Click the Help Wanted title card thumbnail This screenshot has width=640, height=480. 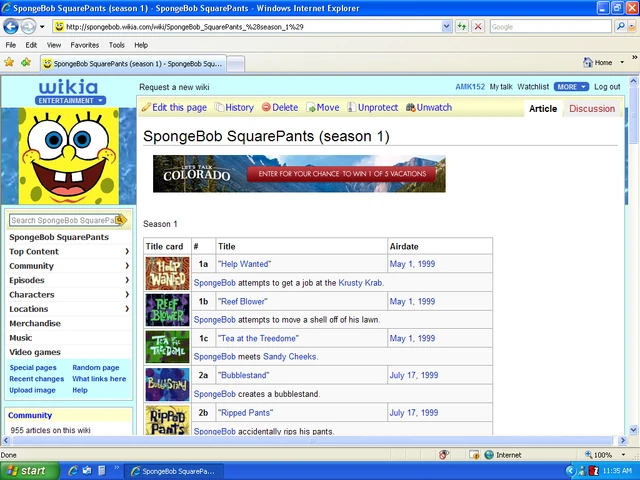click(x=167, y=273)
